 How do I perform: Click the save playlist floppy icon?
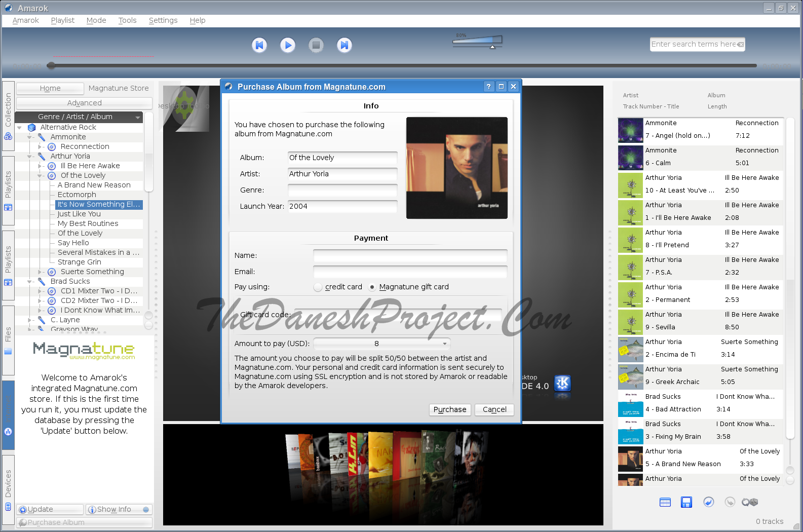(686, 502)
